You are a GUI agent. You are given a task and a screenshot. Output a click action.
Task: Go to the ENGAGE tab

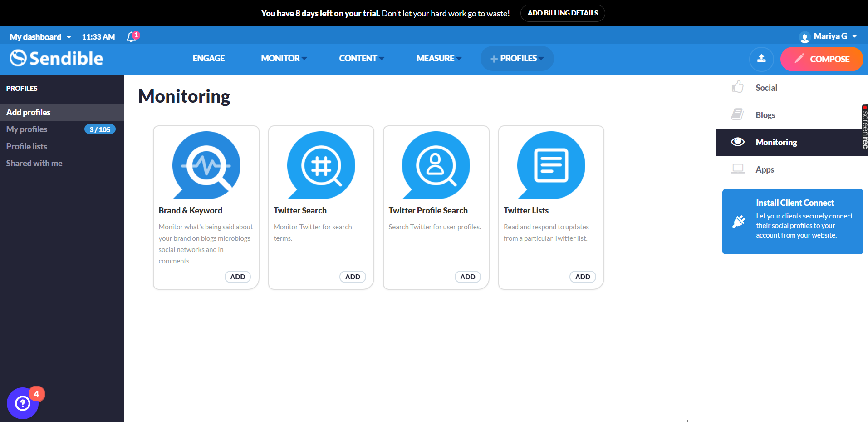(209, 58)
